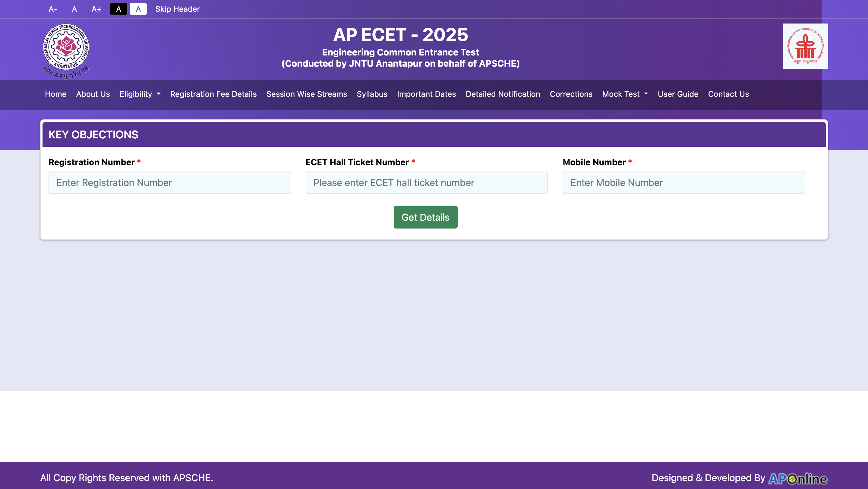Go to Important Dates page

(x=426, y=94)
